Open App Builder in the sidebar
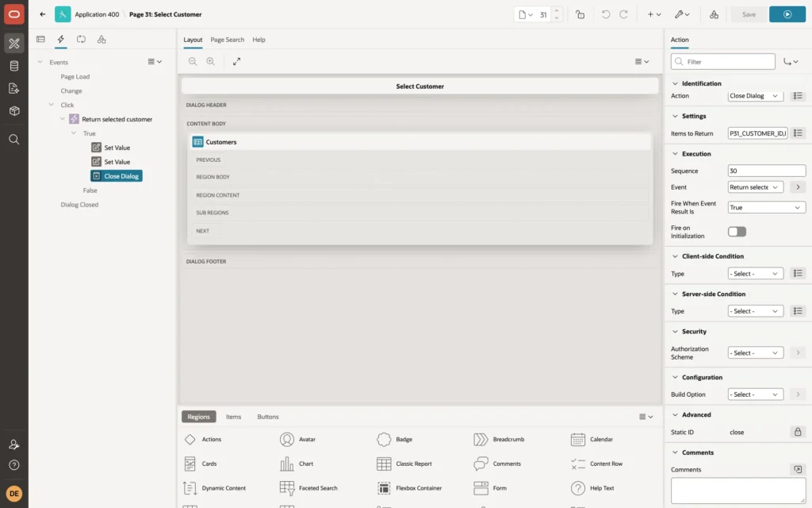 coord(14,44)
